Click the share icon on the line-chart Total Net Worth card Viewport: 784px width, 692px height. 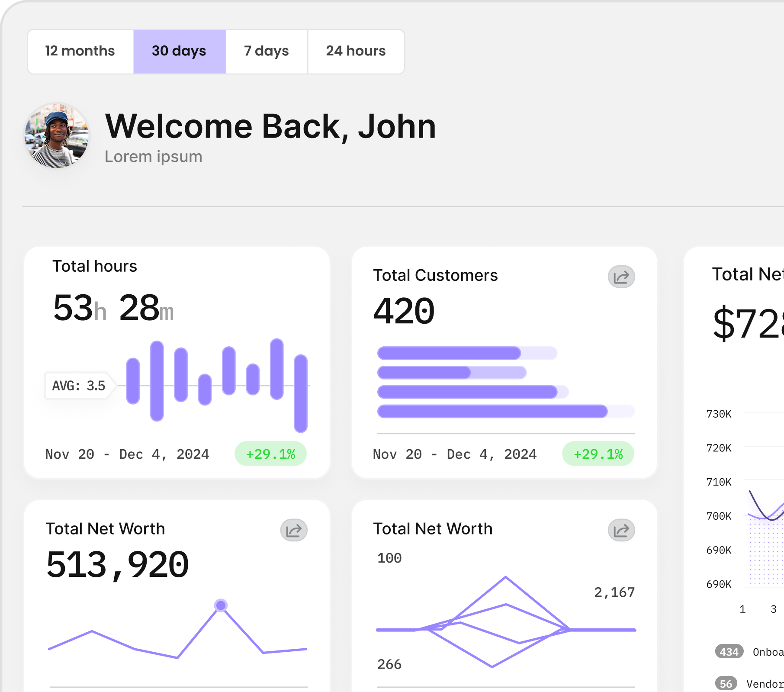tap(620, 530)
